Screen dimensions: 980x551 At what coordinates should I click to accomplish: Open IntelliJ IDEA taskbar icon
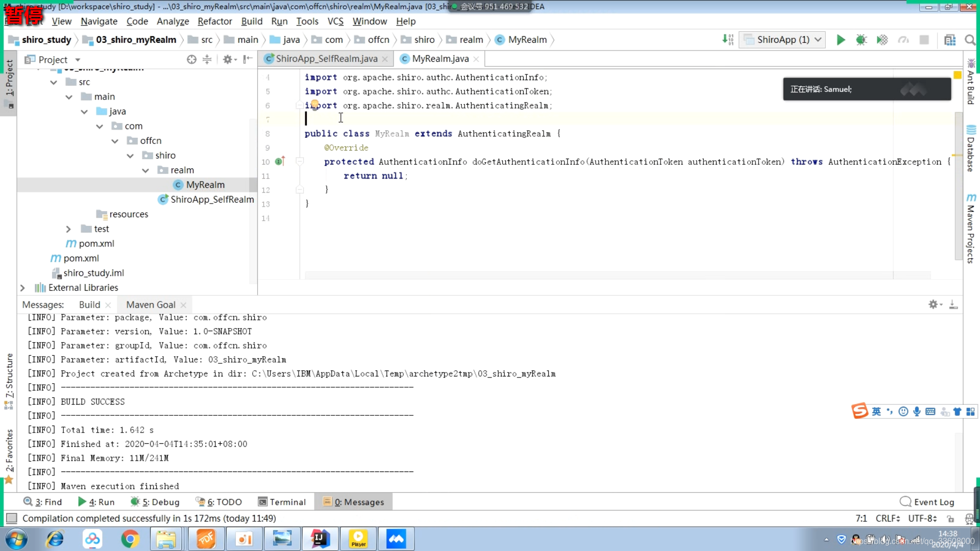coord(320,539)
